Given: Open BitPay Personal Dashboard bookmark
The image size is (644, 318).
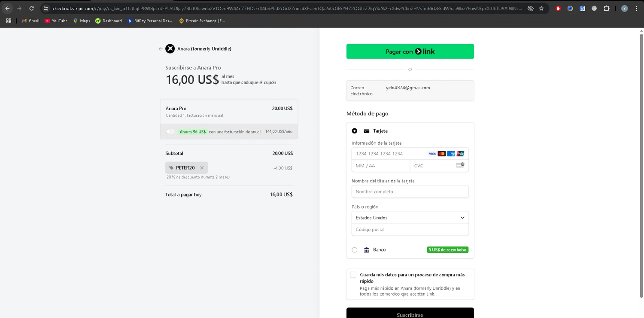Looking at the screenshot, I should click(x=149, y=21).
